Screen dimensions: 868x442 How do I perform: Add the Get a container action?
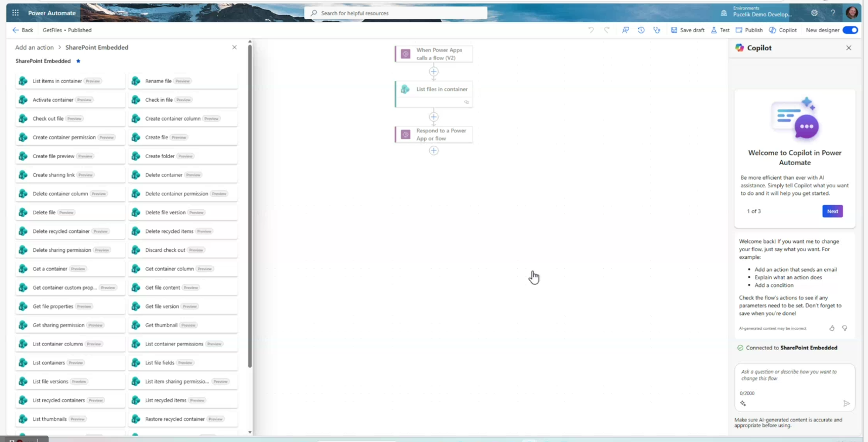coord(70,269)
